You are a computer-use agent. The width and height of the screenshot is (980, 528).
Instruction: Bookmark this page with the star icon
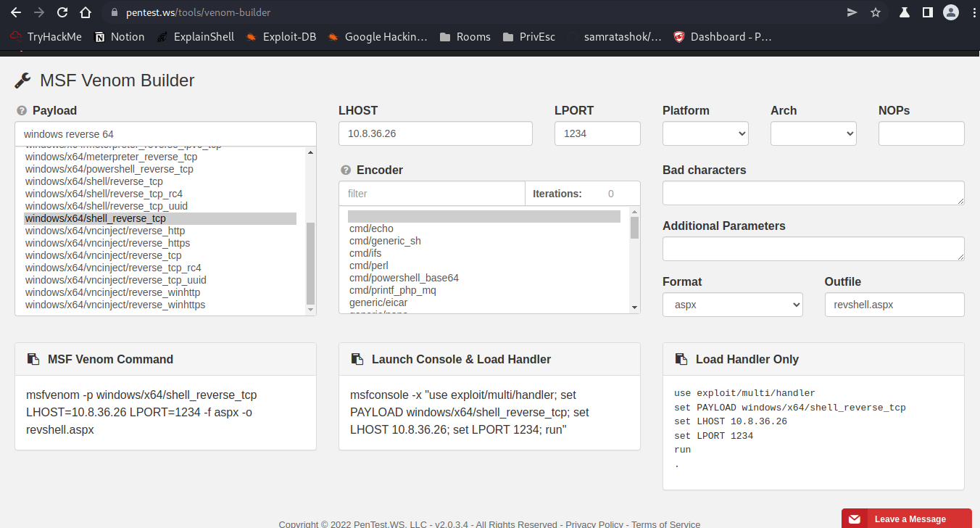click(876, 12)
